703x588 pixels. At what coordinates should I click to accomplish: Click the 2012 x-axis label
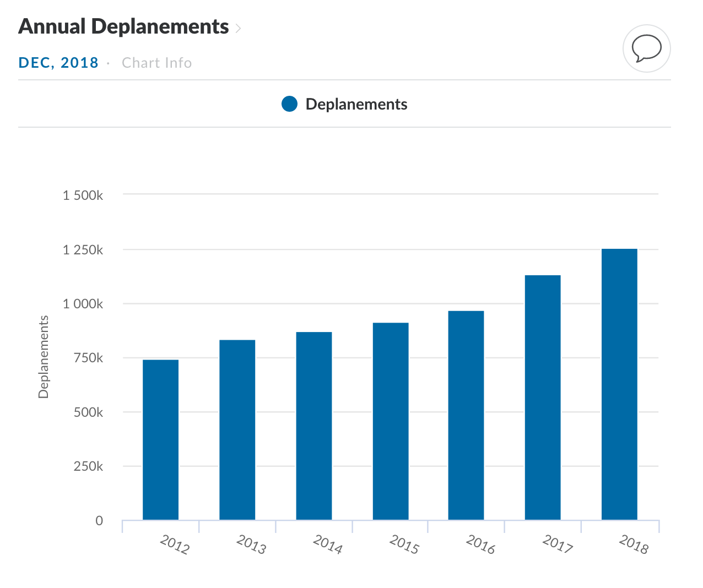pyautogui.click(x=175, y=545)
